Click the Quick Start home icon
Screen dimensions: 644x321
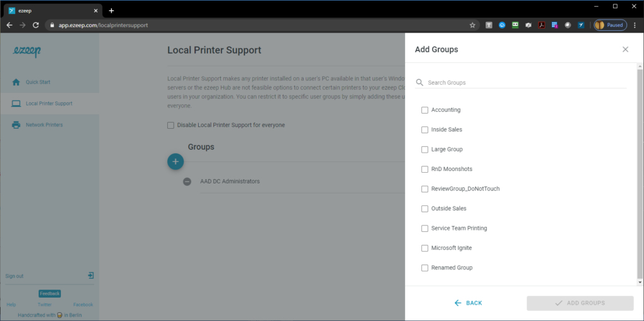(x=16, y=82)
